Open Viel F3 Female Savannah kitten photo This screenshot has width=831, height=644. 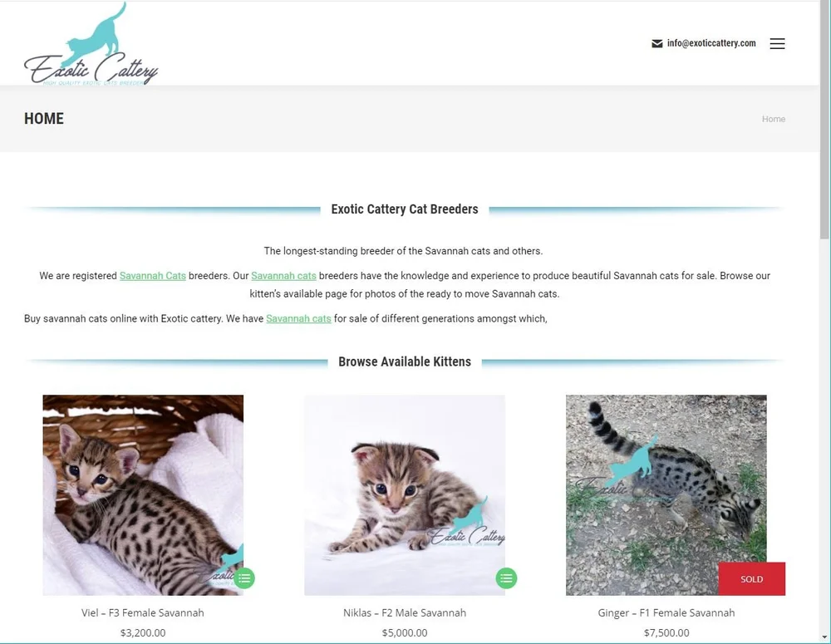(143, 495)
